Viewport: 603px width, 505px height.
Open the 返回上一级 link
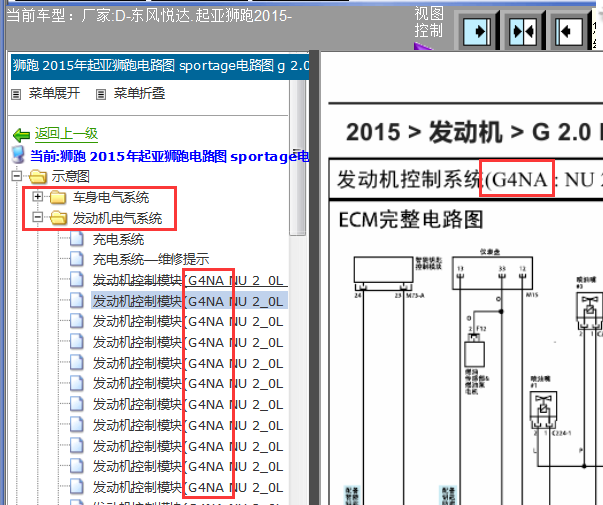[x=66, y=133]
